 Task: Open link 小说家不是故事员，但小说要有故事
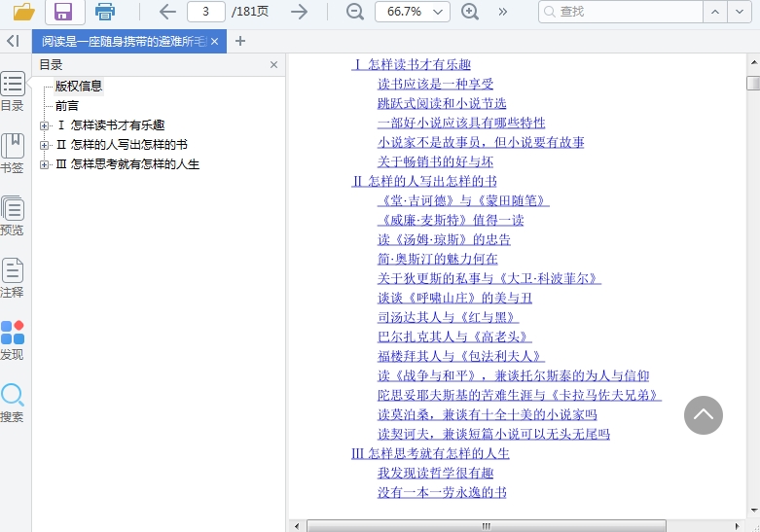[481, 142]
